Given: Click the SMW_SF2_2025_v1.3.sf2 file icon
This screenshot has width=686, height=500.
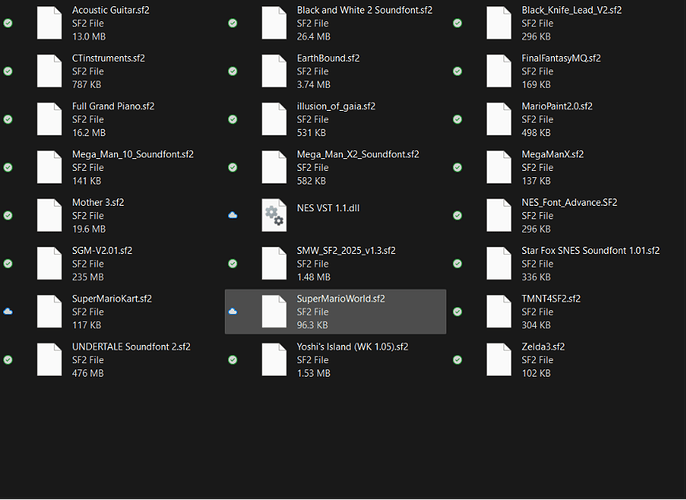Looking at the screenshot, I should (x=274, y=263).
